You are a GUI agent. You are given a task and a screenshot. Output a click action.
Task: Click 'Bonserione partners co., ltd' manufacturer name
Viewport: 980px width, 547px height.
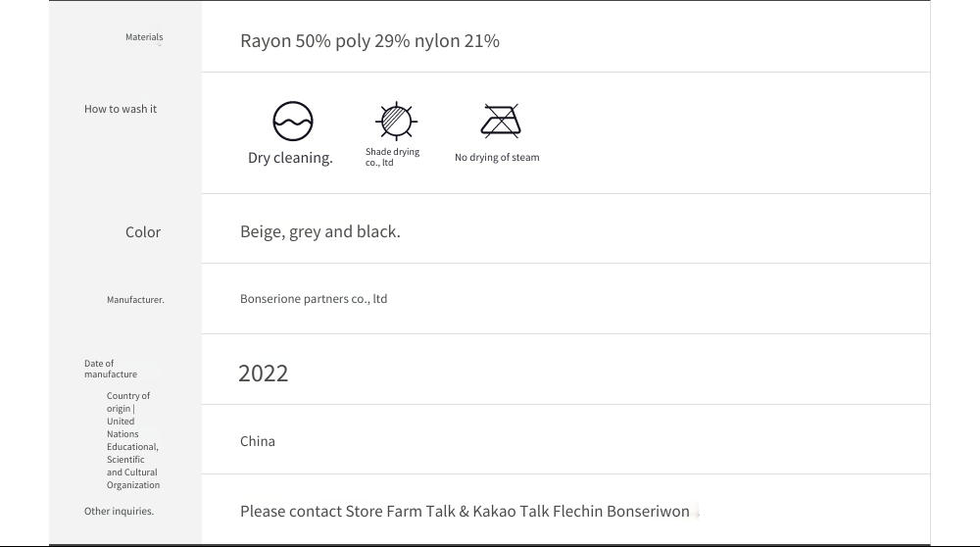(x=314, y=299)
